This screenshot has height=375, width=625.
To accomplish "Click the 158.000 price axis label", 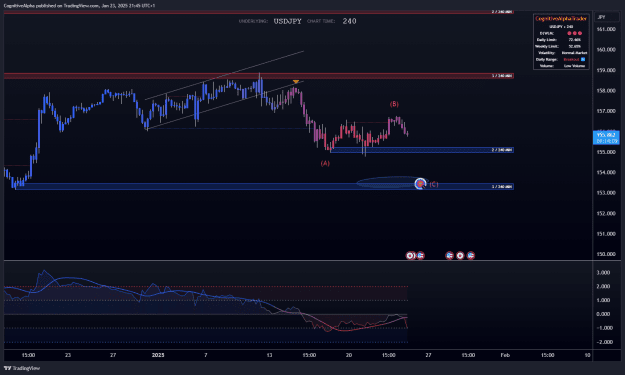I will tap(606, 90).
